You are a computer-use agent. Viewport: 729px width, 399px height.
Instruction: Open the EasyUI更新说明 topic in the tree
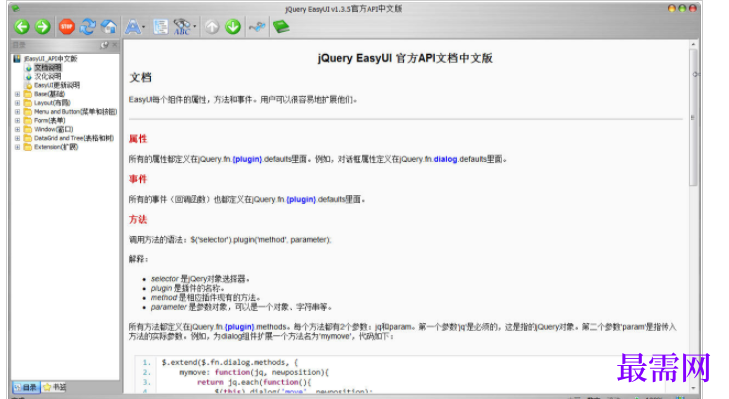[x=57, y=85]
